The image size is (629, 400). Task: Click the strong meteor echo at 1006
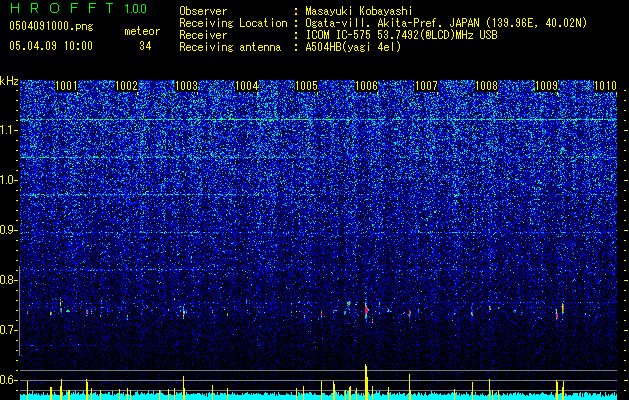(x=366, y=311)
